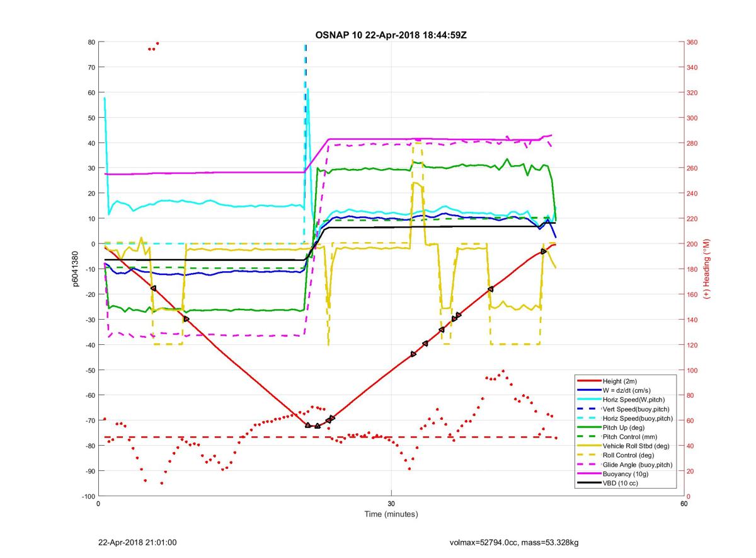Select the -80 tick on the left axis

pyautogui.click(x=90, y=446)
